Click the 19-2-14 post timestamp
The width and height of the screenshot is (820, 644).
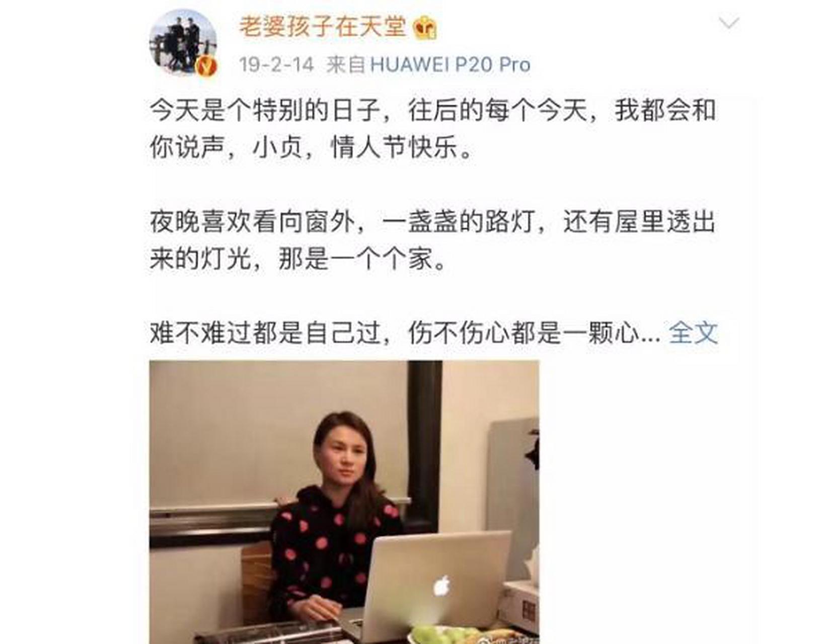(276, 65)
